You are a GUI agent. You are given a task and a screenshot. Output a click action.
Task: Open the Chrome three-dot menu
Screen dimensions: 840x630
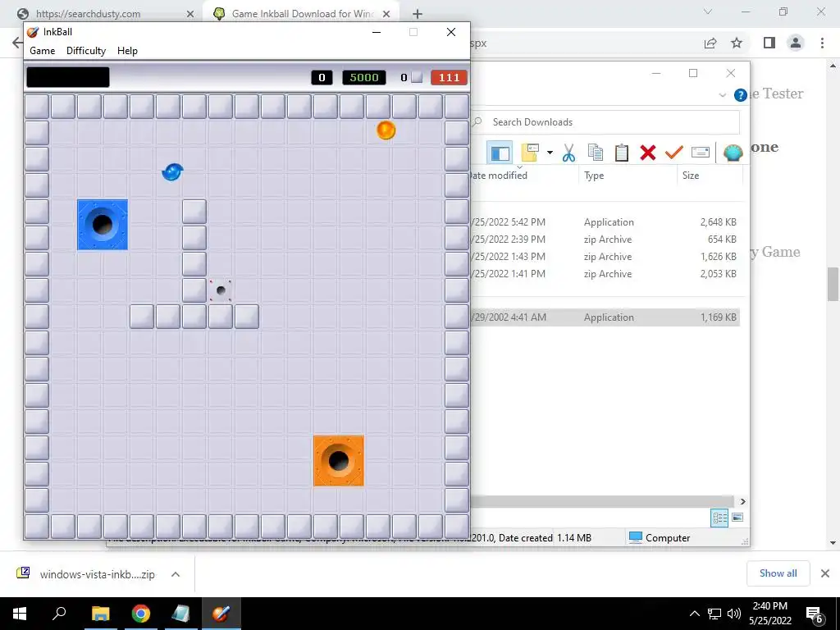822,43
